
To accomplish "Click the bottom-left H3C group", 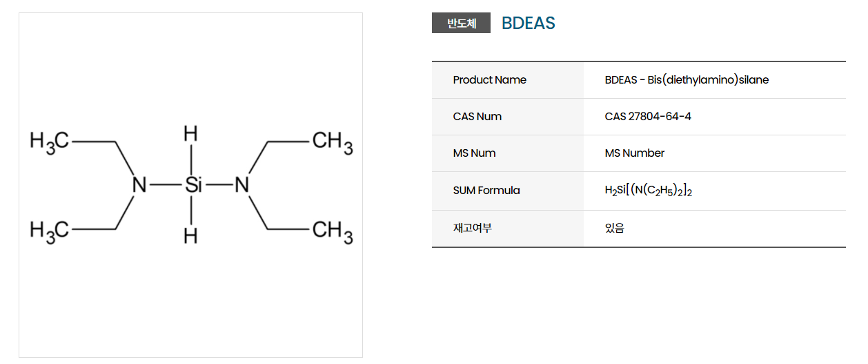I will tap(49, 229).
